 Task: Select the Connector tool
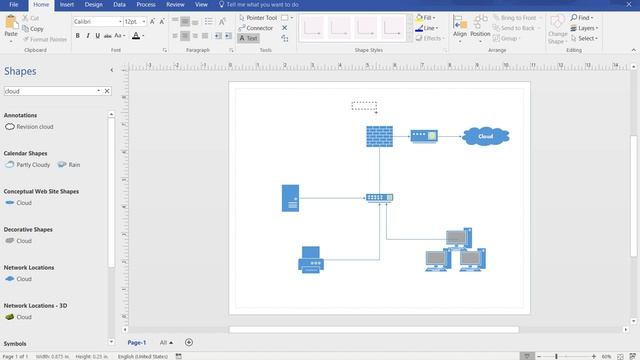(256, 28)
